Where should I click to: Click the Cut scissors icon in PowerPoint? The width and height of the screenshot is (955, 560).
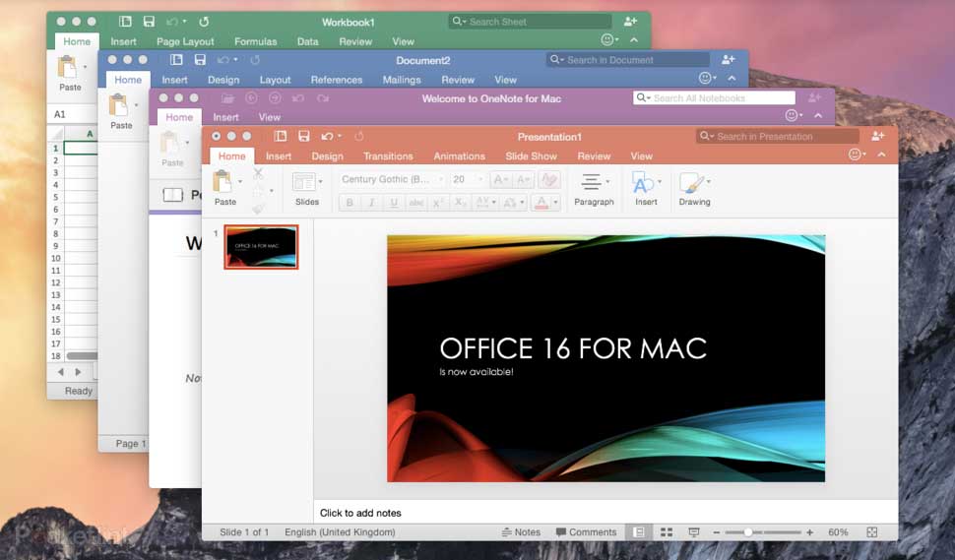click(258, 174)
